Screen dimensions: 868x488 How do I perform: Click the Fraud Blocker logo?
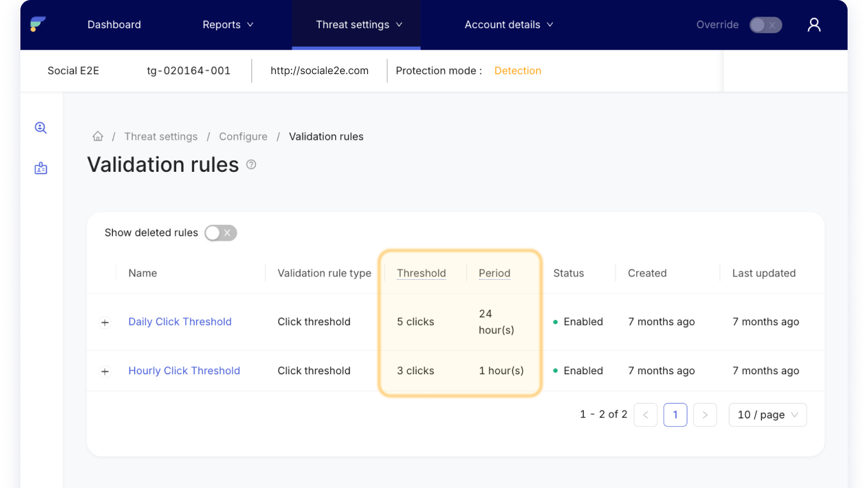pos(38,24)
